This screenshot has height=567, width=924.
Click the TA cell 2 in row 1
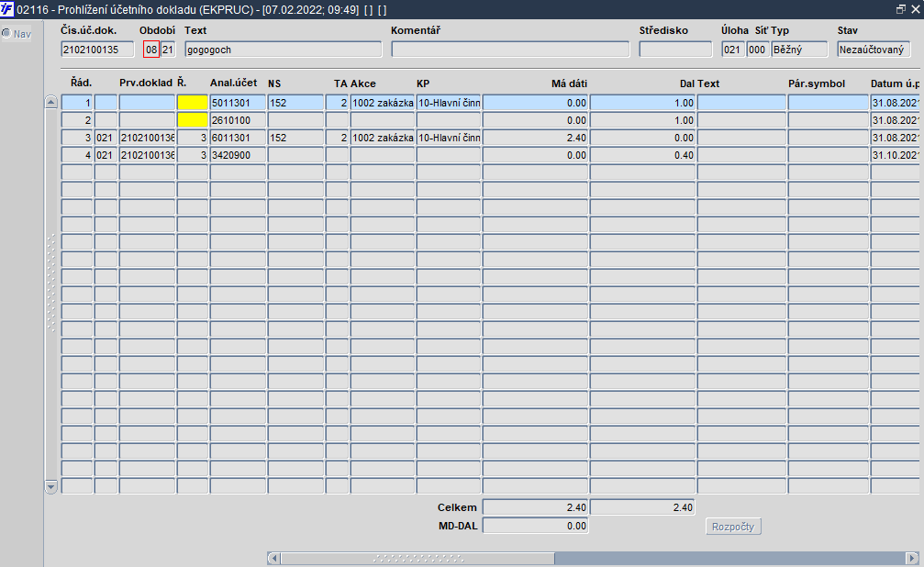[337, 103]
